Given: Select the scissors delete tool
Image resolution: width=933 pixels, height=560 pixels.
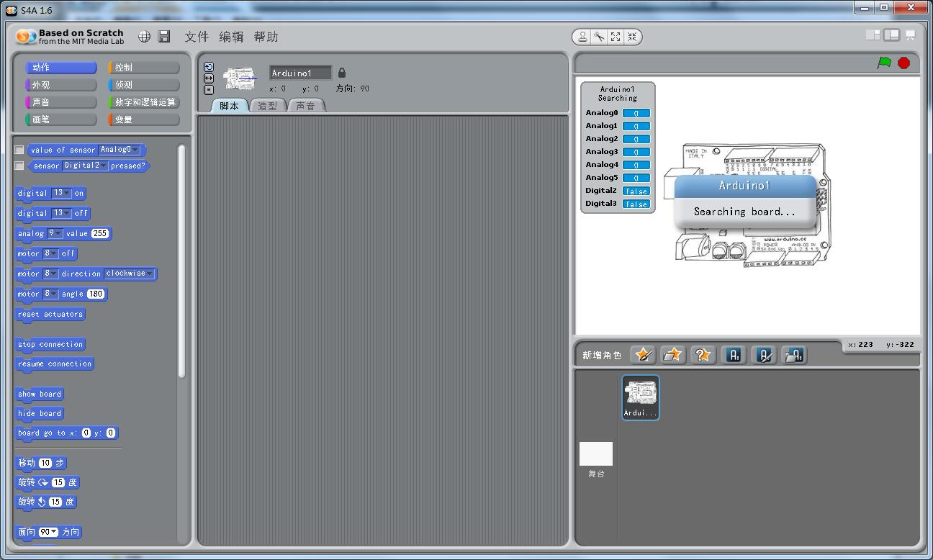Looking at the screenshot, I should [598, 37].
